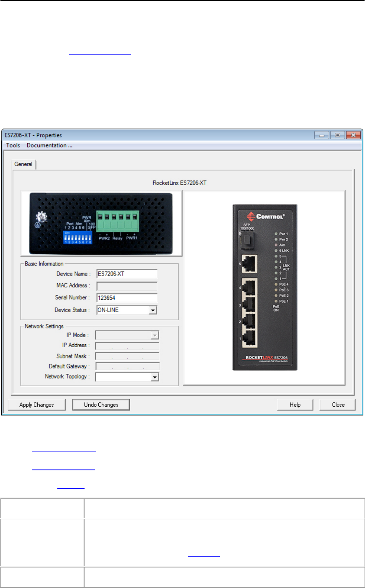Click the 'Device Status :' label
This screenshot has width=365, height=588.
click(x=72, y=310)
